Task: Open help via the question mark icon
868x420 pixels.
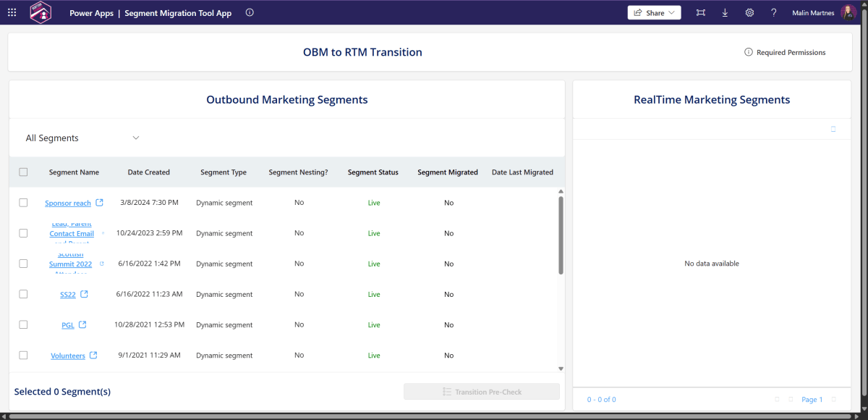Action: click(x=773, y=12)
